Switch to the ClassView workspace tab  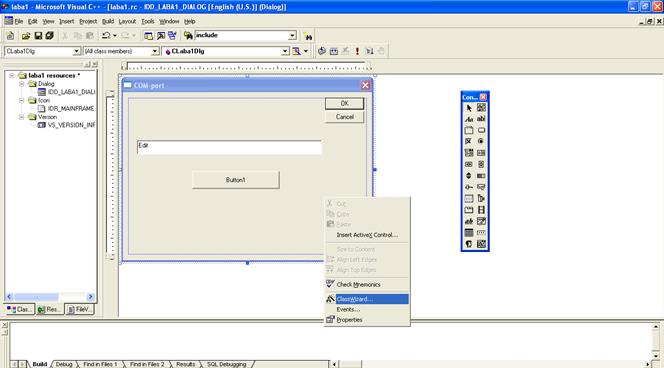tap(19, 310)
